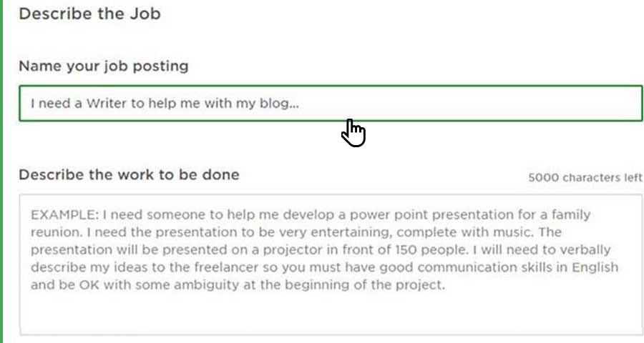The image size is (644, 343).
Task: Click the "Name your job posting" label
Action: click(103, 66)
